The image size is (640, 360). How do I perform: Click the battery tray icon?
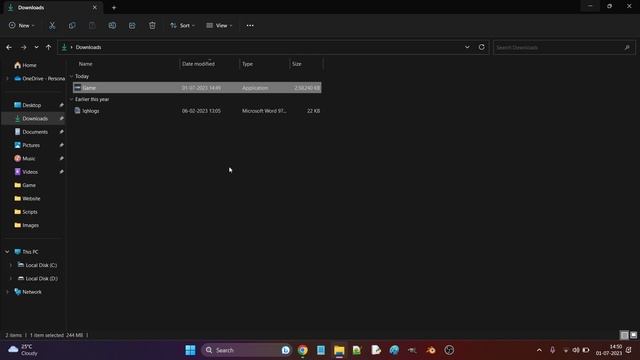[x=586, y=350]
